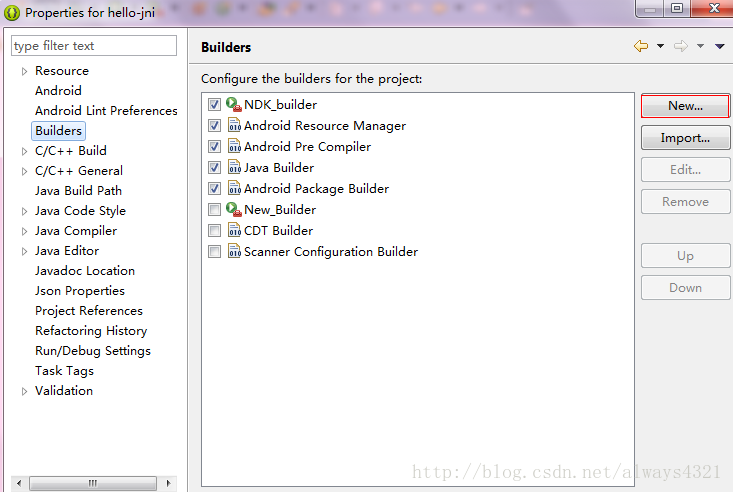Viewport: 733px width, 492px height.
Task: Click the Import... button
Action: pyautogui.click(x=685, y=137)
